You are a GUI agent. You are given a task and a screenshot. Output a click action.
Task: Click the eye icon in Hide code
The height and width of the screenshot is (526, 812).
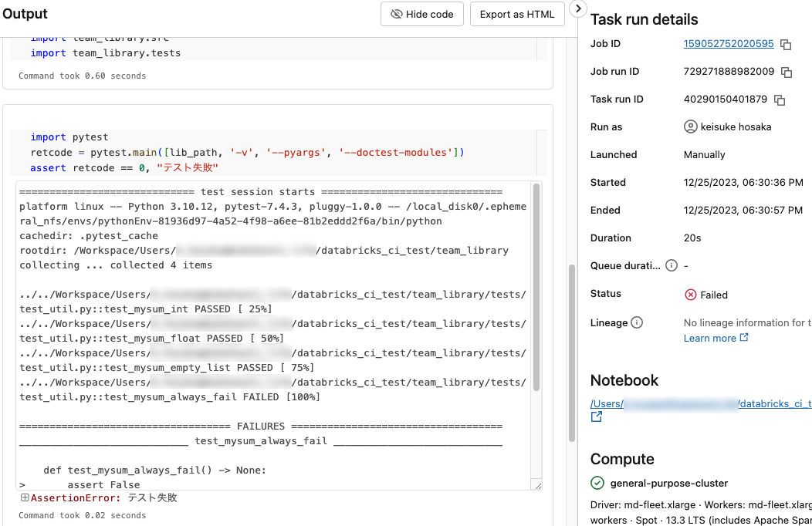coord(396,14)
